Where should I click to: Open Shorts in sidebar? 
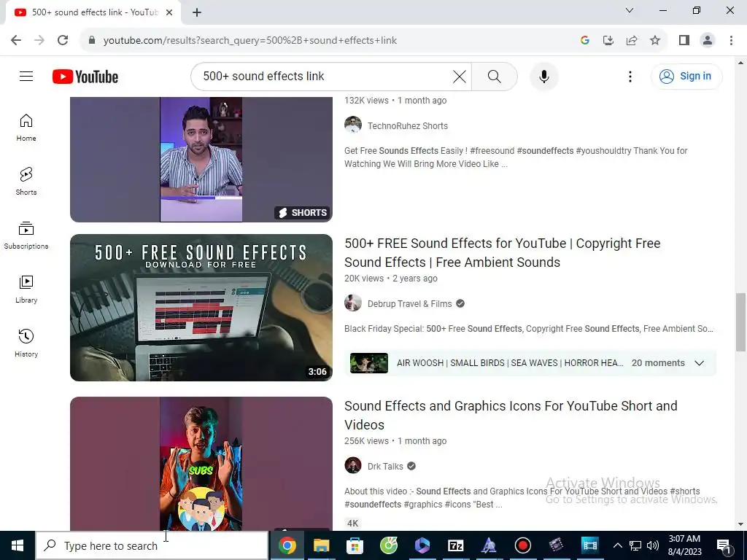point(26,182)
